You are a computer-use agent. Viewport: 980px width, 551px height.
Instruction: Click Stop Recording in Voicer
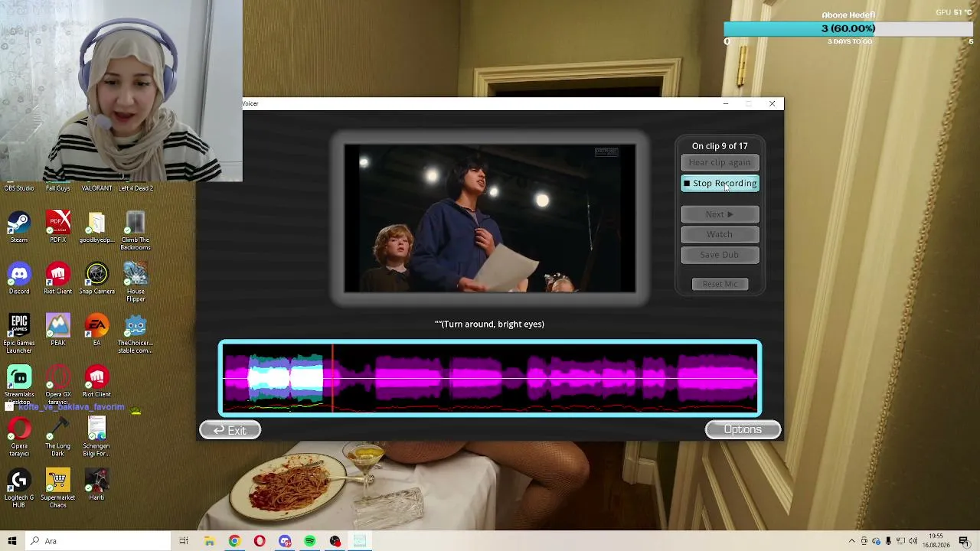pos(720,184)
